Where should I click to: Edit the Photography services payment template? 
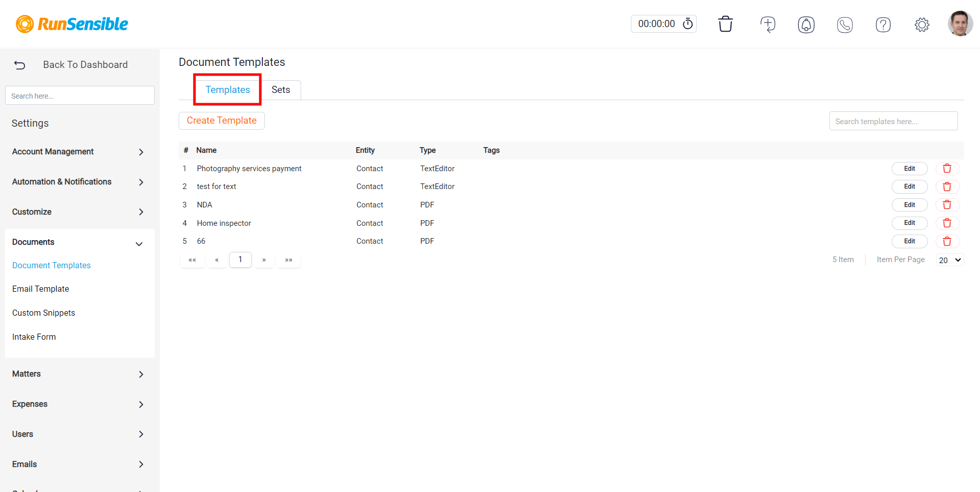click(x=910, y=169)
